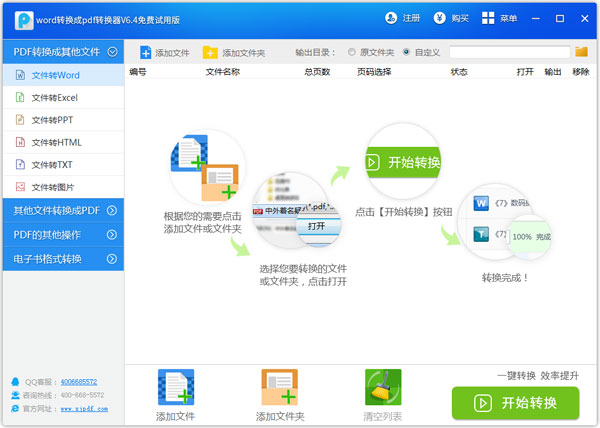Expand the 电子书格式转换 section
This screenshot has height=428, width=600.
[x=112, y=259]
